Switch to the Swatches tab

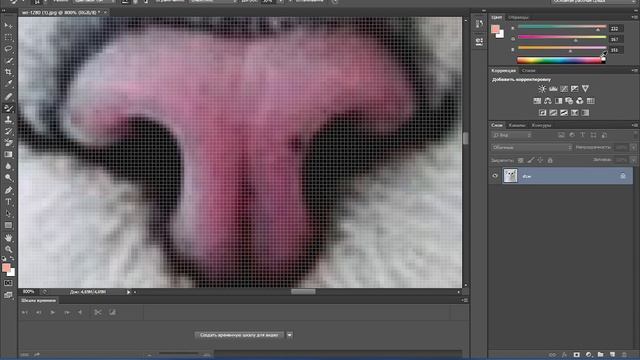[518, 17]
